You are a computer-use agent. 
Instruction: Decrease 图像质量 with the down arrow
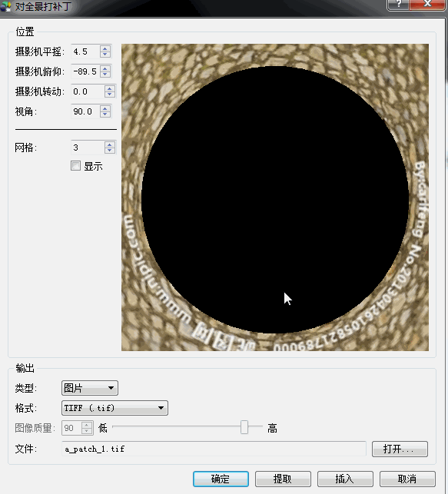coord(87,431)
